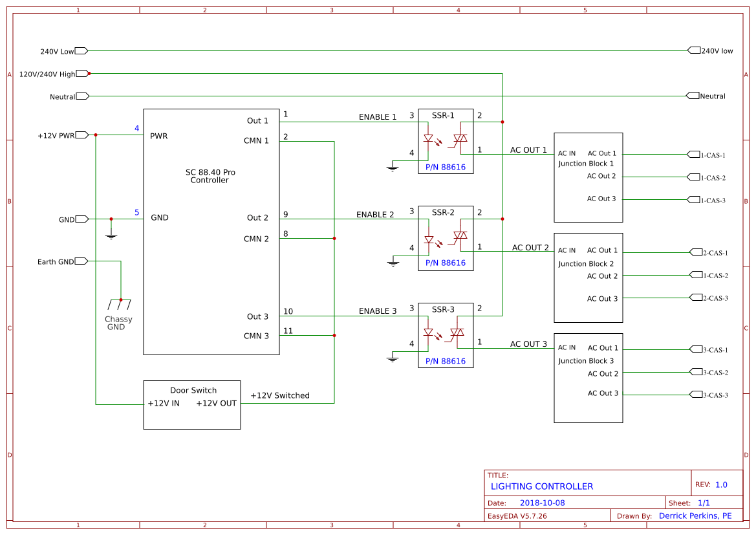Click the left Neutral input port symbol
This screenshot has height=535, width=756.
[x=82, y=96]
